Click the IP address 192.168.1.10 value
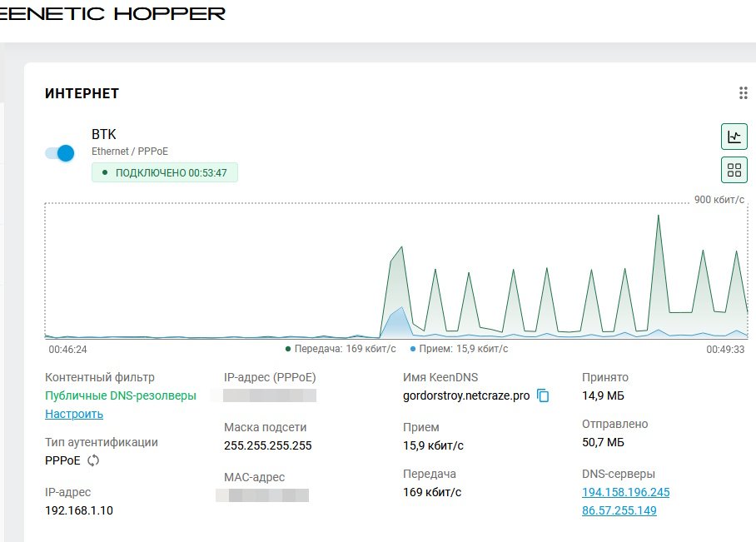Viewport: 756px width, 542px height. 79,510
